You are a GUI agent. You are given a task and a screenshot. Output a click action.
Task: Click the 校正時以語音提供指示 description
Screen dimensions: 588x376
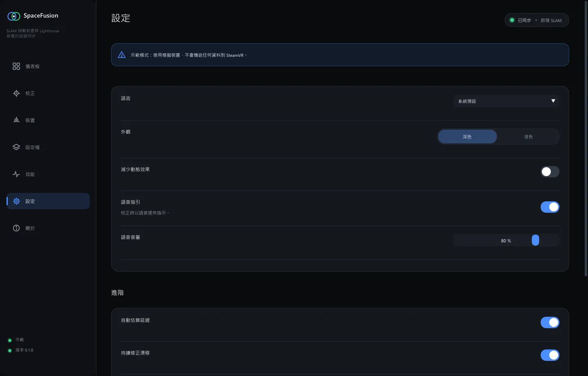pyautogui.click(x=145, y=213)
